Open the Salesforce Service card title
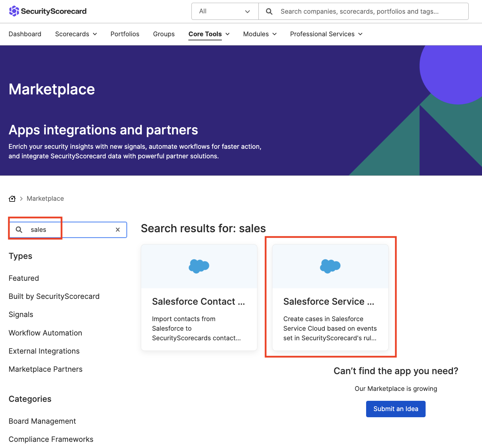Viewport: 482px width, 448px height. coord(329,302)
